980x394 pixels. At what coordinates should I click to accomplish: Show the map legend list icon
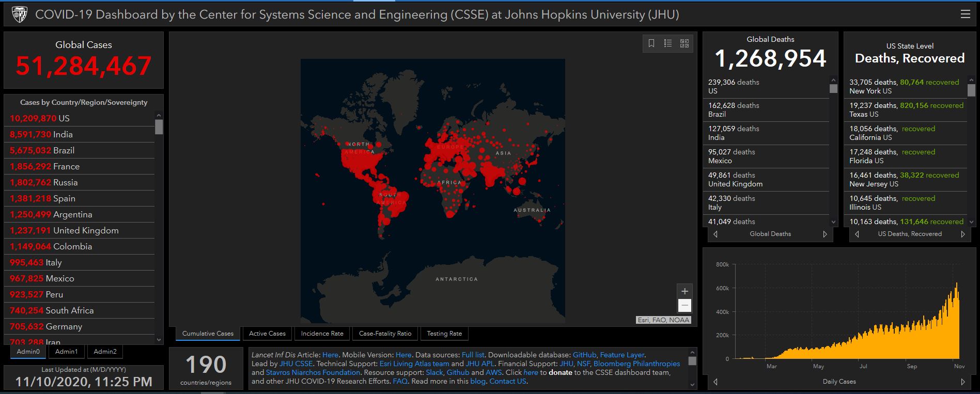click(x=668, y=43)
